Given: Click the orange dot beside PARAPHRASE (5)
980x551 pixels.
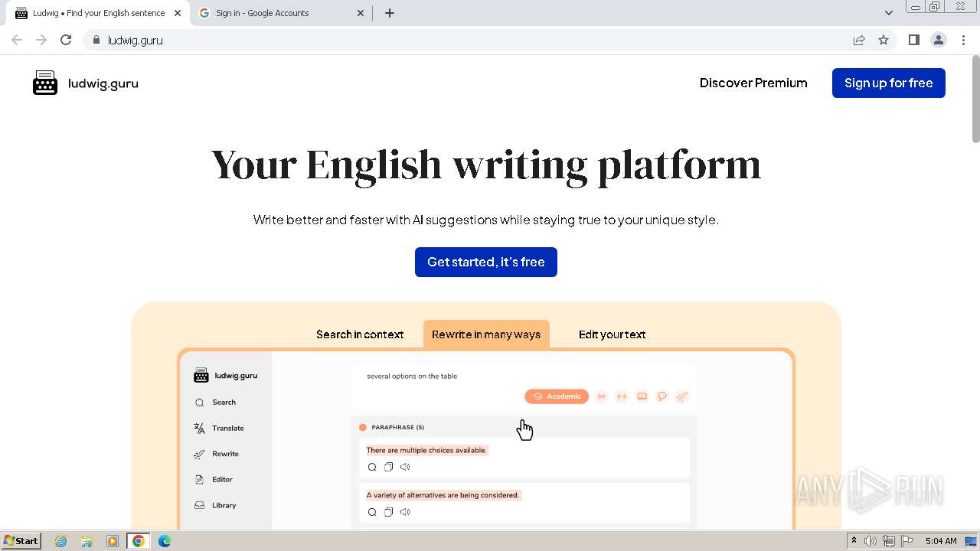Looking at the screenshot, I should point(363,427).
